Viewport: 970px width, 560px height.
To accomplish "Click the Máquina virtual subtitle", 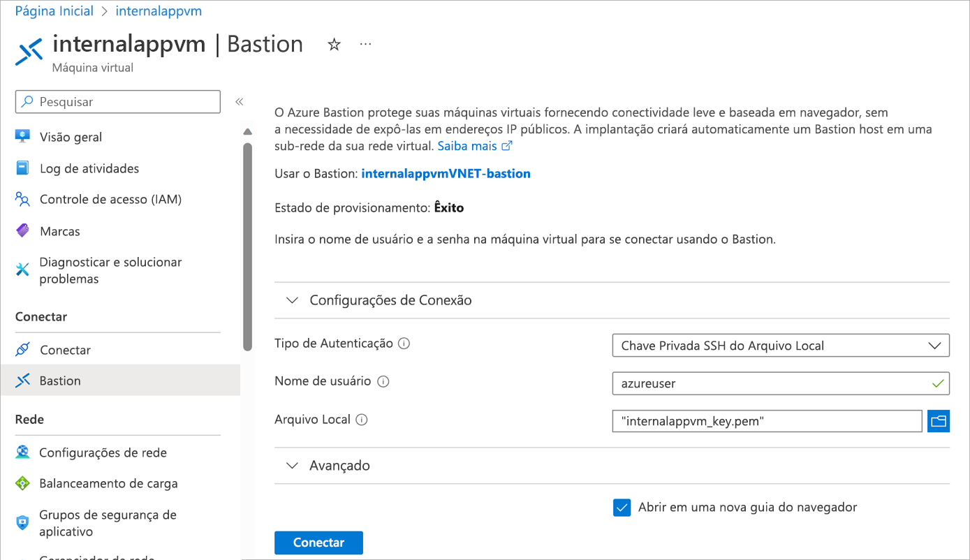I will (x=93, y=68).
